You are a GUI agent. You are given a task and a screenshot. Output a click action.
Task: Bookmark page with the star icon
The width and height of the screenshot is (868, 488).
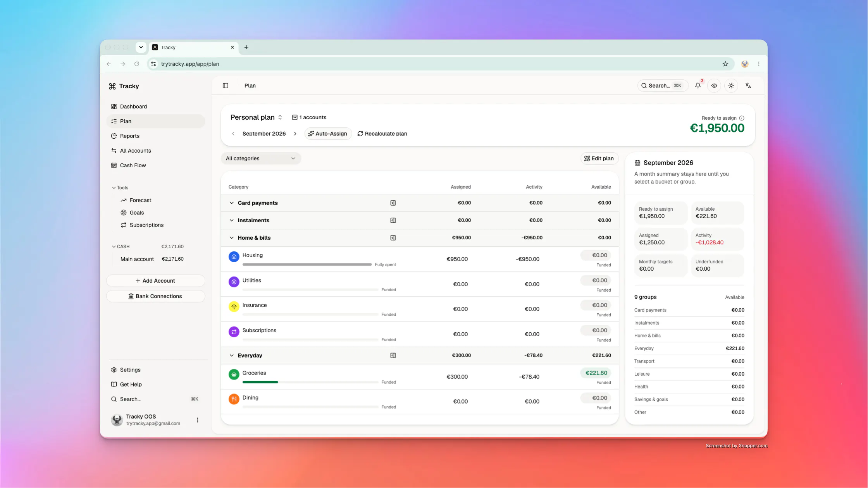tap(725, 64)
